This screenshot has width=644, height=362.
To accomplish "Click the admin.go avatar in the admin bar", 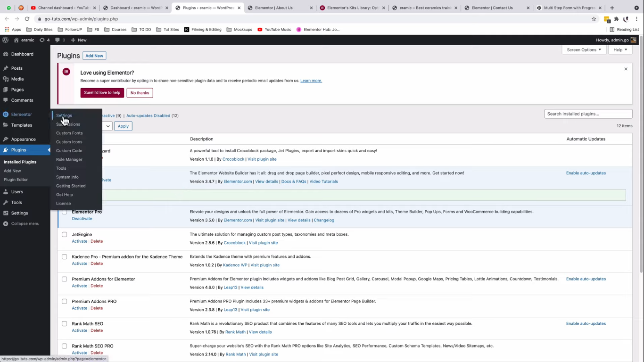I will pyautogui.click(x=633, y=40).
